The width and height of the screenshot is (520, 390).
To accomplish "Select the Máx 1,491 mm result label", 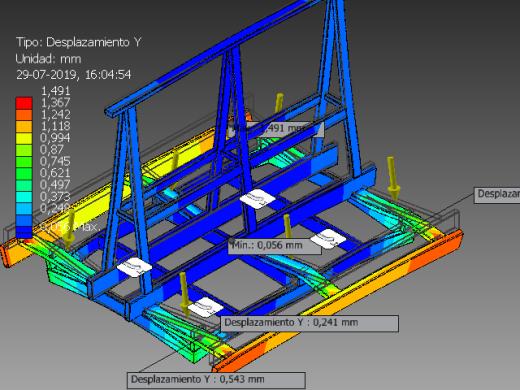I will coord(276,129).
